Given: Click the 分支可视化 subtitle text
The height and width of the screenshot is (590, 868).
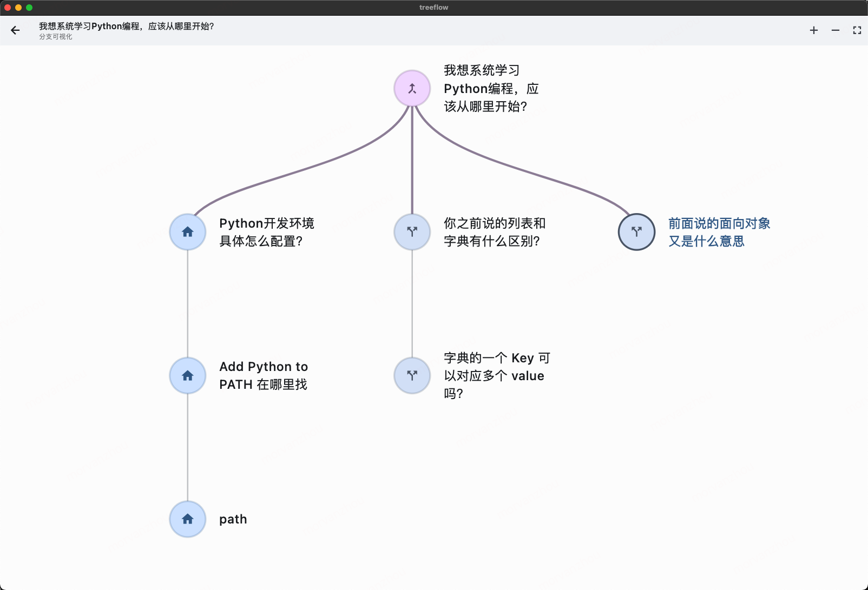Looking at the screenshot, I should coord(54,38).
